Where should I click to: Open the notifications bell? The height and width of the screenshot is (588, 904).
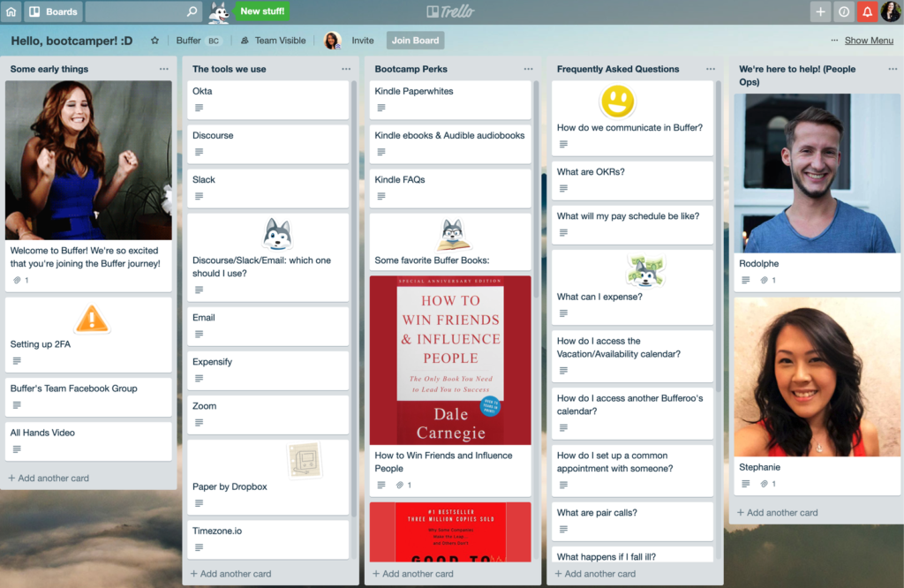[867, 11]
